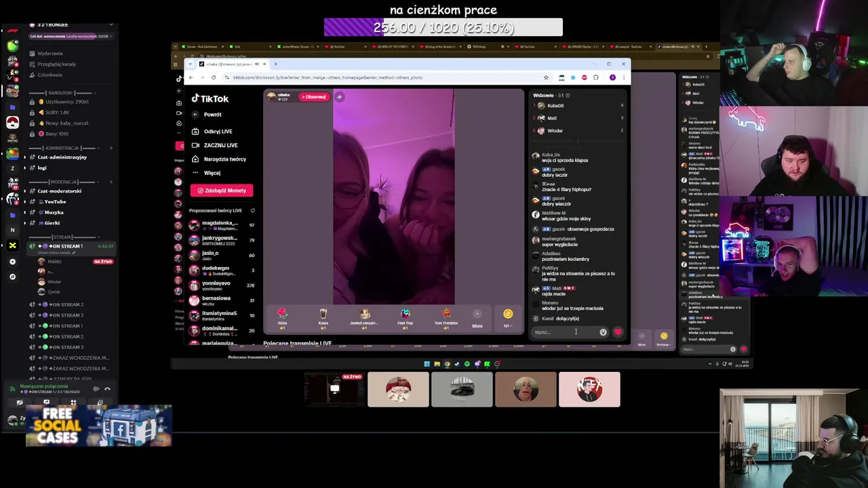This screenshot has height=488, width=868.
Task: Open the Muzyka channel
Action: pyautogui.click(x=54, y=213)
